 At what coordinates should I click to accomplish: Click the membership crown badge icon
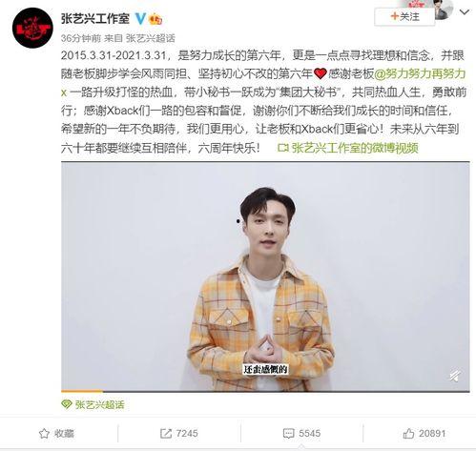pyautogui.click(x=155, y=19)
